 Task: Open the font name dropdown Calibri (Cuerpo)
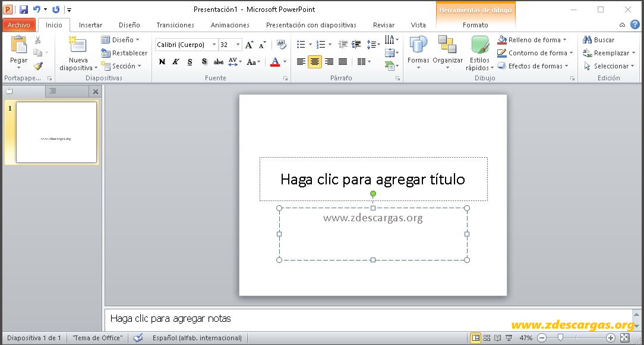[214, 45]
